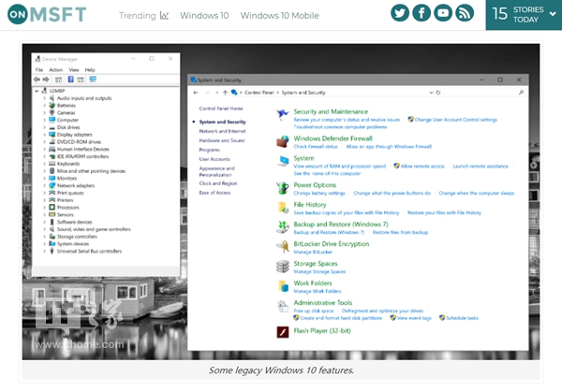Collapse the LGMBP root node

pyautogui.click(x=37, y=91)
